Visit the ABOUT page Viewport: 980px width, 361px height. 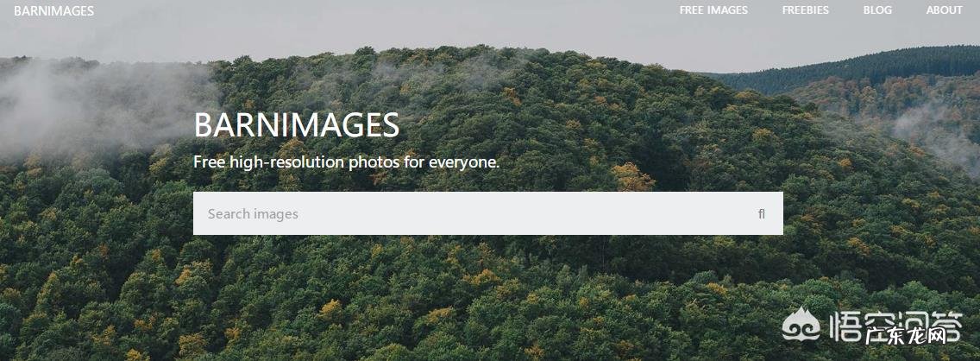pyautogui.click(x=944, y=10)
